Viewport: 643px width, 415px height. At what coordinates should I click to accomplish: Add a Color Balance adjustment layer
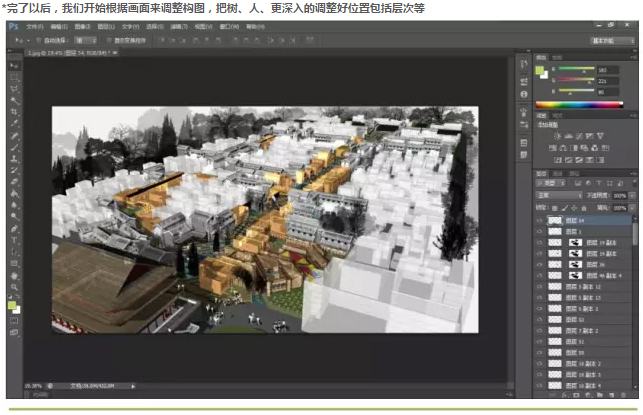click(x=564, y=148)
